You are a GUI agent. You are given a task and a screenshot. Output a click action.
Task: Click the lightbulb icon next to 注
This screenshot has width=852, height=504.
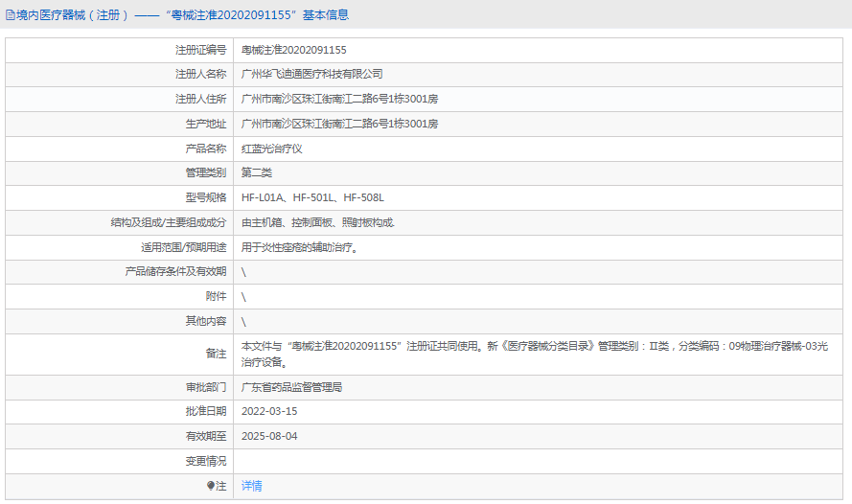(x=211, y=486)
